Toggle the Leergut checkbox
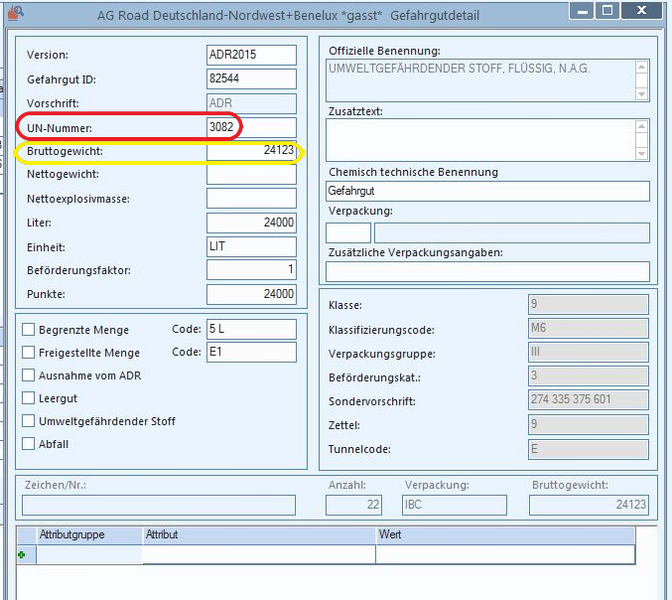 click(28, 398)
